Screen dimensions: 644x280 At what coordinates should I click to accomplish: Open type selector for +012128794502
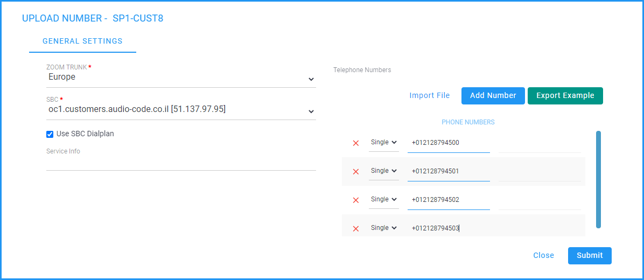point(383,199)
